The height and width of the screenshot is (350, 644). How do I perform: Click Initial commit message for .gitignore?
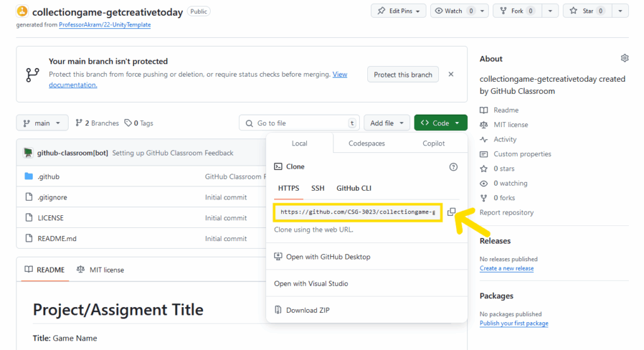pos(226,198)
